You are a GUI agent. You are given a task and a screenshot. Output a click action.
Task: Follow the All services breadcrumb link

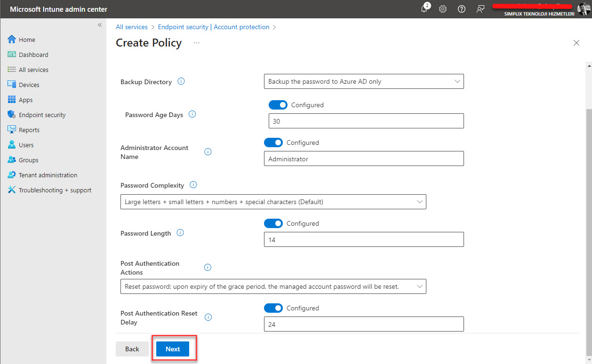[132, 27]
